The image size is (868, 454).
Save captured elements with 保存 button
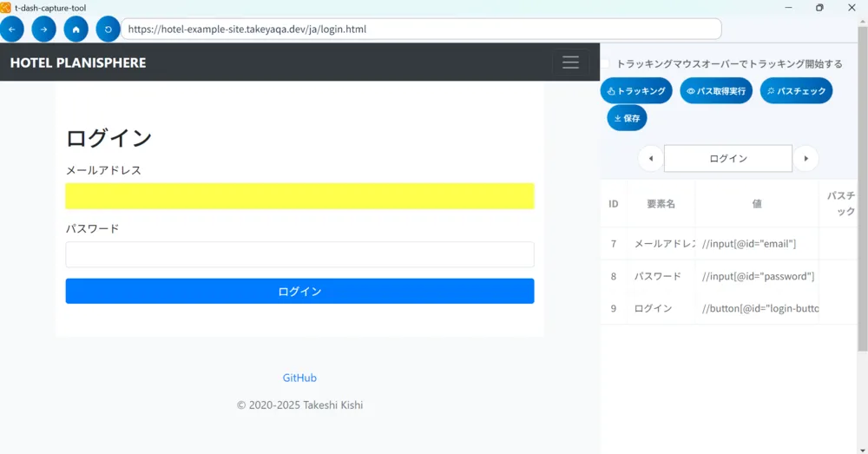click(x=627, y=118)
